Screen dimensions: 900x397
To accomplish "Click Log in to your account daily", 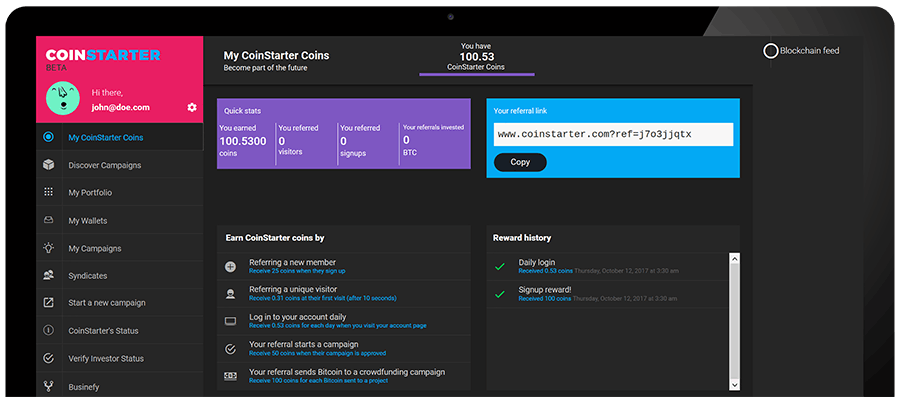I will tap(297, 317).
